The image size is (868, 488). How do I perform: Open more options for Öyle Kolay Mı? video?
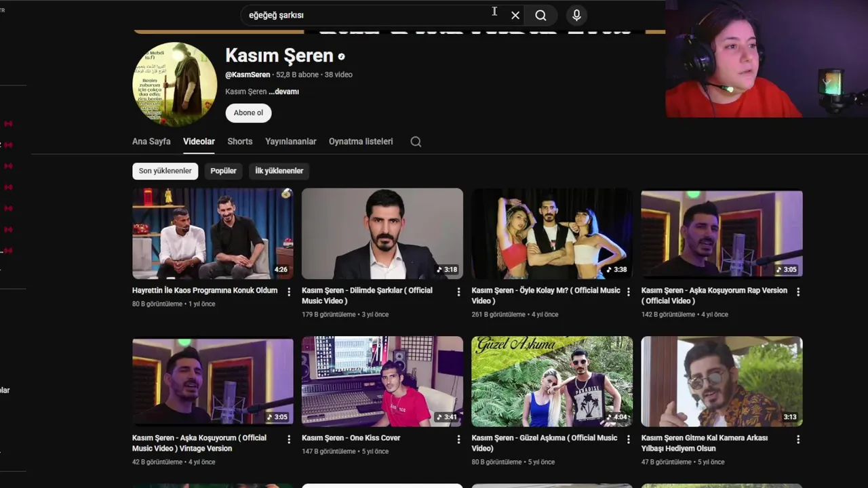pos(628,291)
